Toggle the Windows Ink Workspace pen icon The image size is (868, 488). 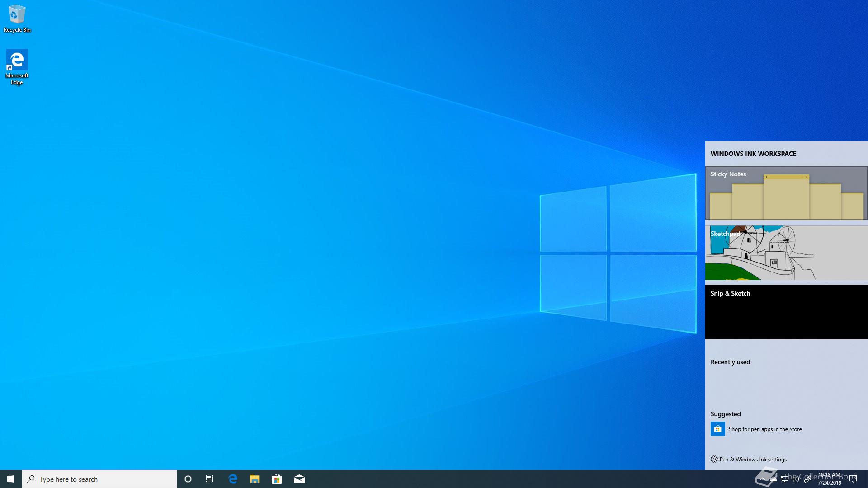point(807,479)
